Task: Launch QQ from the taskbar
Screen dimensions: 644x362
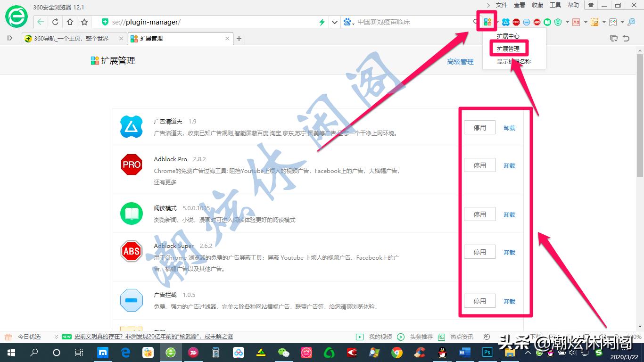Action: (x=442, y=352)
